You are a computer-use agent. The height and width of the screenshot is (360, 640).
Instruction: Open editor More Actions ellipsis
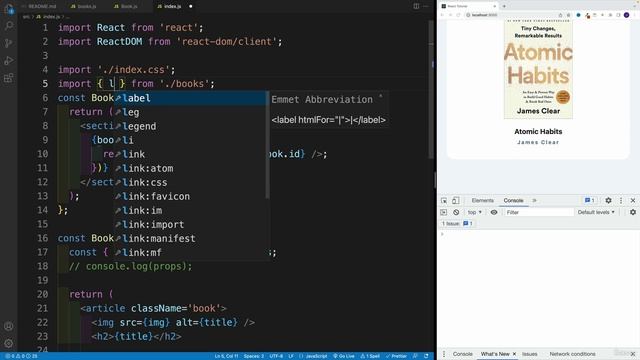coord(426,6)
